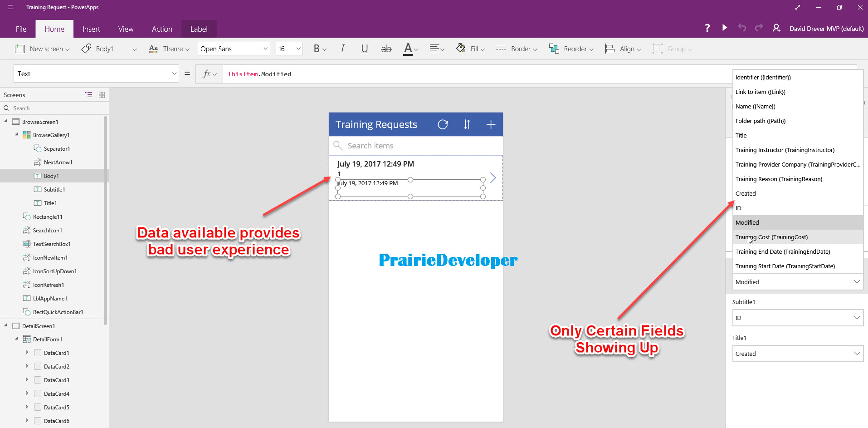Open Body1 Modified dropdown
Image resolution: width=868 pixels, height=428 pixels.
point(798,282)
